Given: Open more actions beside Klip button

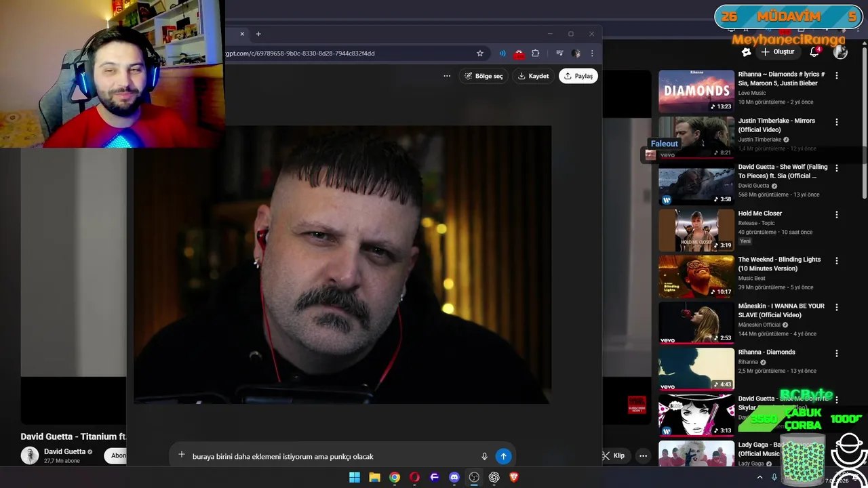Looking at the screenshot, I should pyautogui.click(x=643, y=455).
